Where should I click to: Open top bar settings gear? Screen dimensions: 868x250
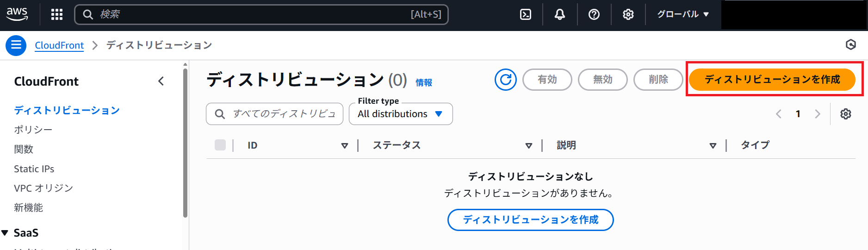click(x=628, y=14)
